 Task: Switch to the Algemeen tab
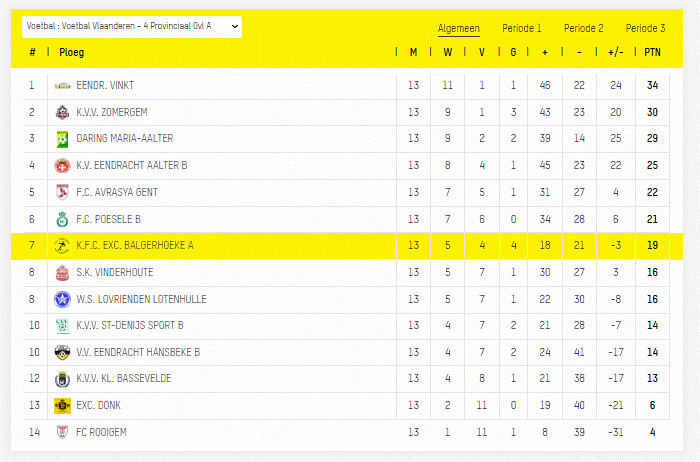point(459,29)
